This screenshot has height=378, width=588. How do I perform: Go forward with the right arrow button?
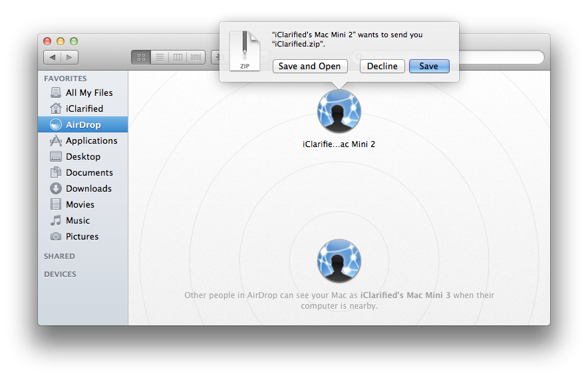click(x=69, y=57)
